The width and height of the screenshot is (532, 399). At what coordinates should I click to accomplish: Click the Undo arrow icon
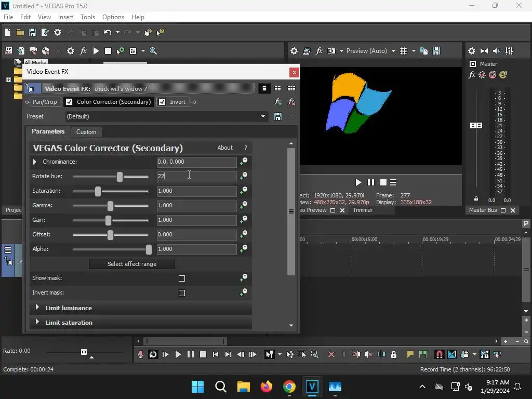108,32
